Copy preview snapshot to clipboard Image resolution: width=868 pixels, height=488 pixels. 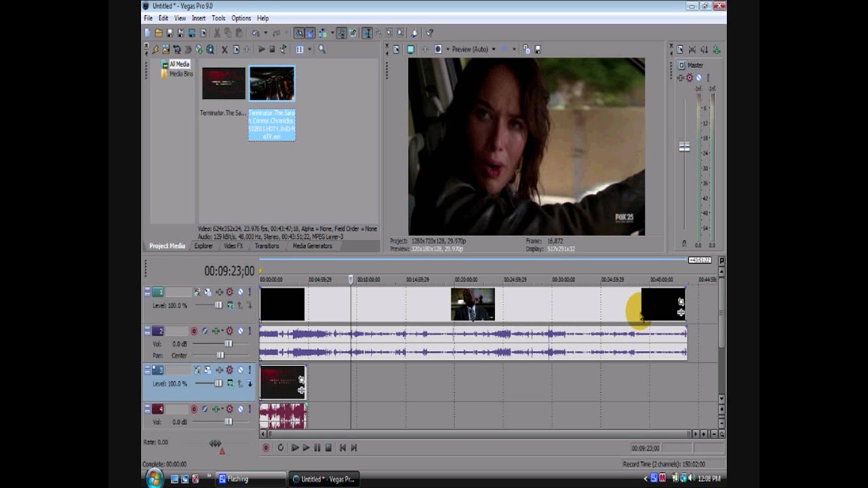pyautogui.click(x=526, y=49)
